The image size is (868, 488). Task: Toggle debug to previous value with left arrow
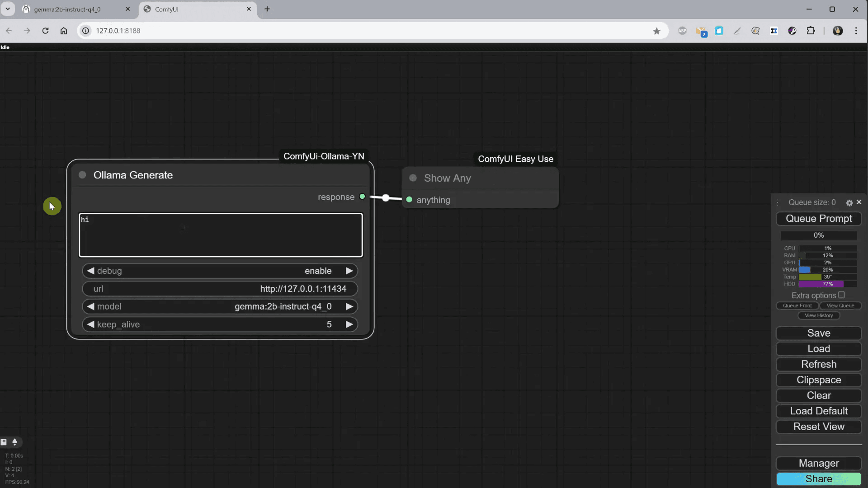[x=90, y=271]
